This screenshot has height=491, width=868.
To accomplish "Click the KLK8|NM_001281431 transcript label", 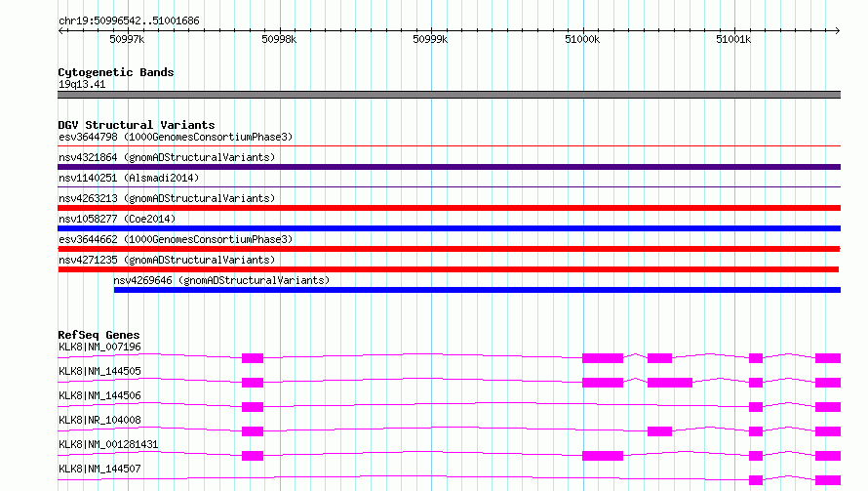I will click(108, 444).
